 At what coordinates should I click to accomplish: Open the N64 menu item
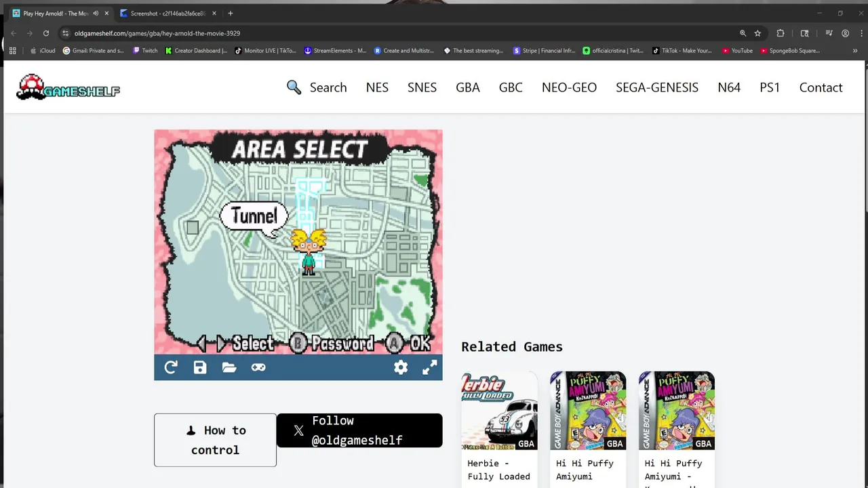click(x=729, y=87)
